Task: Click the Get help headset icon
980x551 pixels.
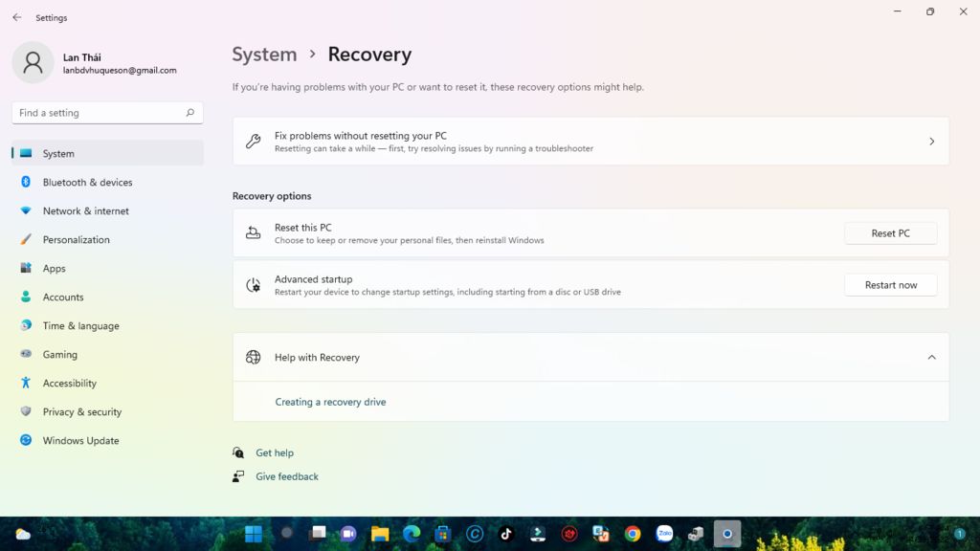Action: click(x=238, y=452)
